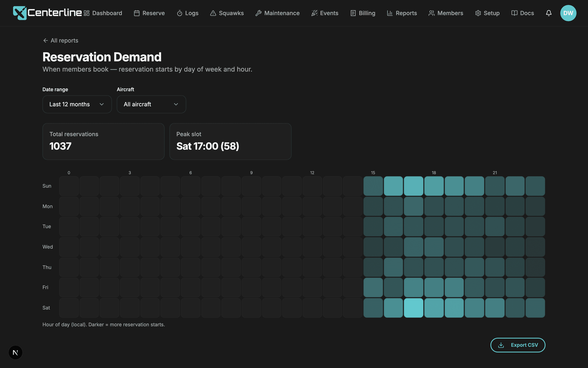Open the All aircraft dropdown
588x368 pixels.
pos(151,104)
